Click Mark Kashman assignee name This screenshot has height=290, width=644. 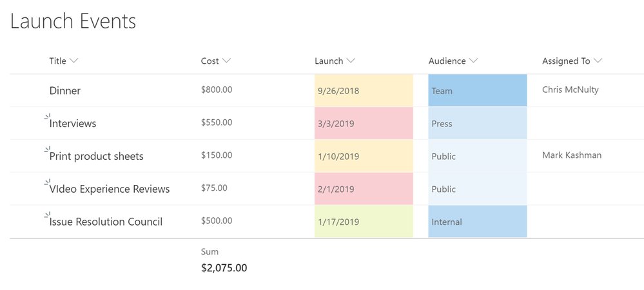pos(572,155)
